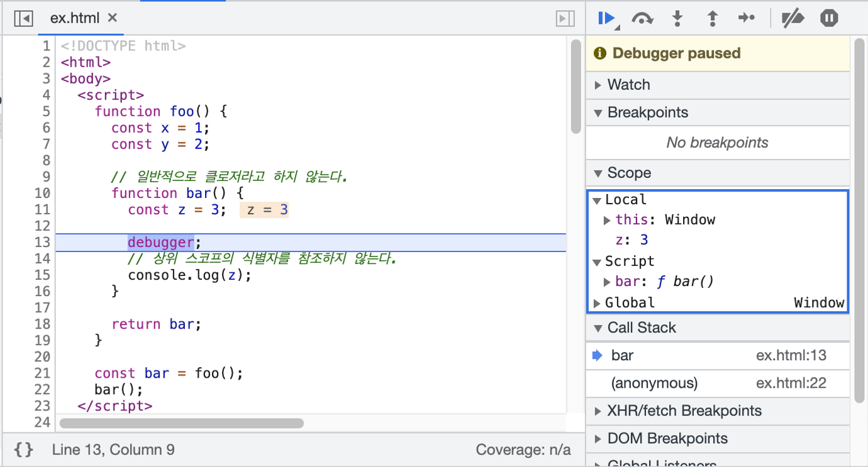Open the ex.html:13 source link

coord(791,356)
